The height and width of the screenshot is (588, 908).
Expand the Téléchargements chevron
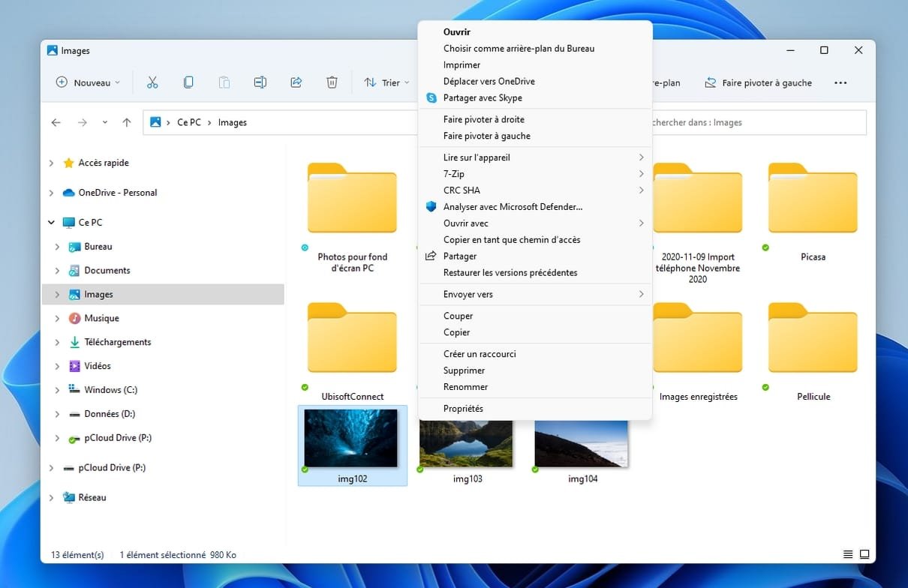[x=58, y=342]
